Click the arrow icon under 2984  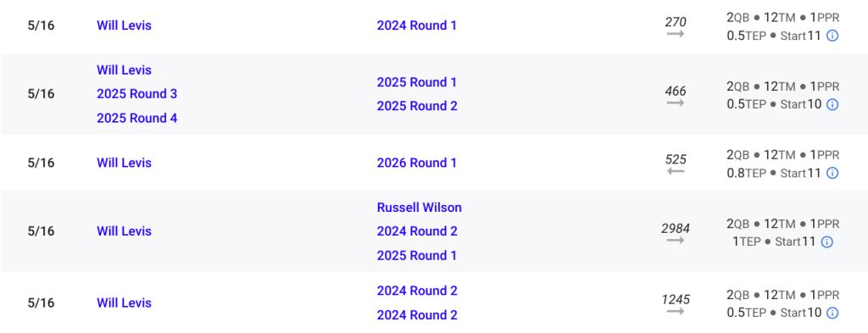676,240
